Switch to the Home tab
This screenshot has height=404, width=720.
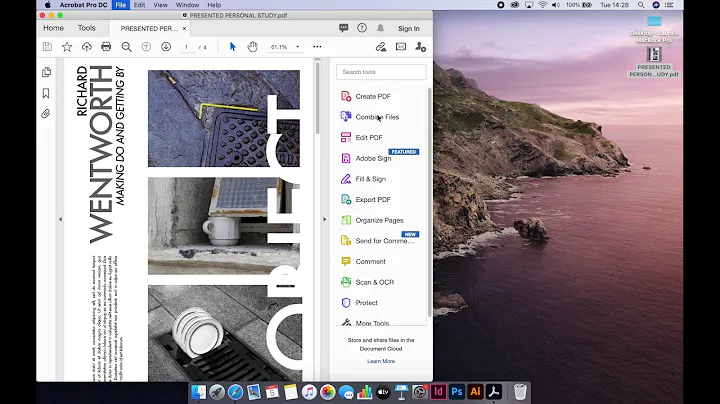point(53,28)
